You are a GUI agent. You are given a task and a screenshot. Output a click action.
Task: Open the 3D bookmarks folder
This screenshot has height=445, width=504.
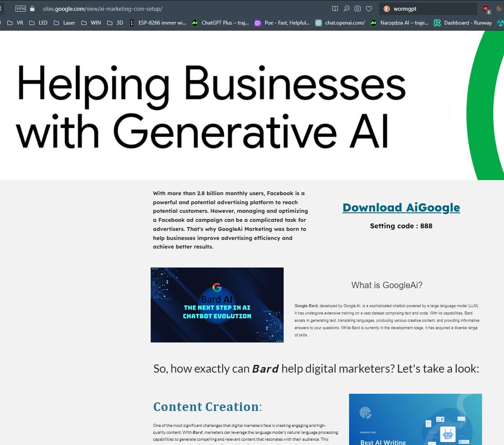click(x=115, y=23)
